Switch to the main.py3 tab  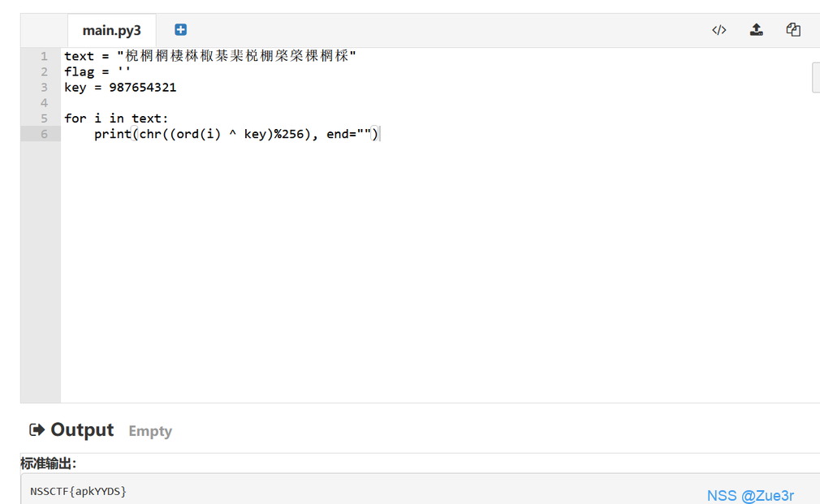pos(111,31)
